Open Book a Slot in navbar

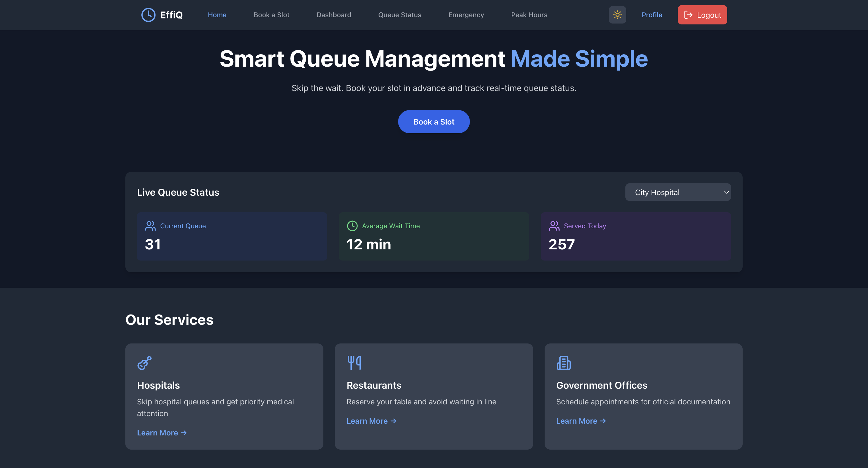pos(271,15)
